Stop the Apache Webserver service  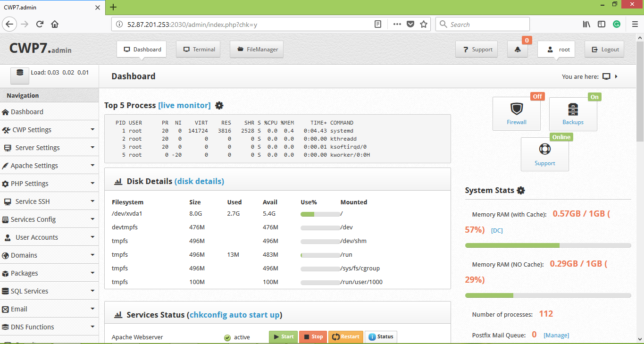click(313, 337)
